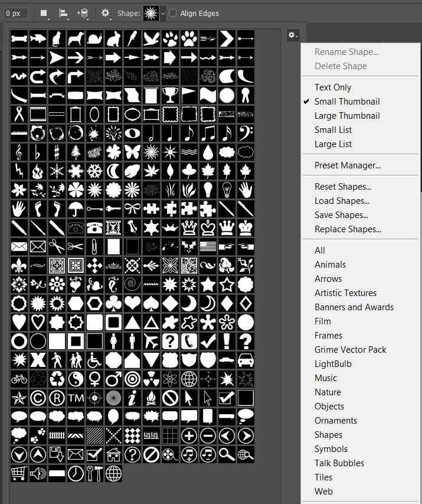Image resolution: width=422 pixels, height=504 pixels.
Task: Open the Shape picker dropdown arrow
Action: (163, 14)
